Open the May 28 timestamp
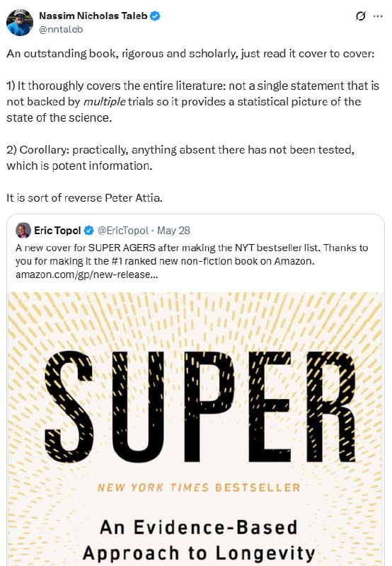This screenshot has width=392, height=566. [x=173, y=231]
